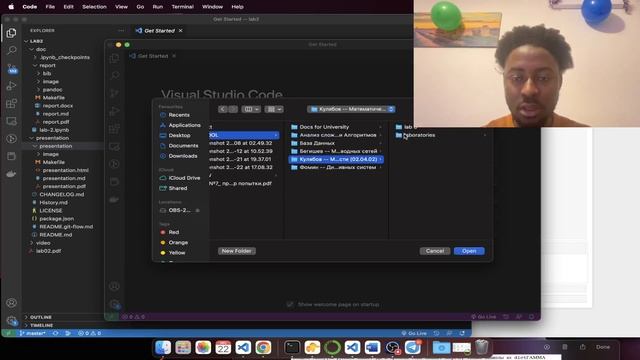Open the current folder path popup

[x=351, y=109]
